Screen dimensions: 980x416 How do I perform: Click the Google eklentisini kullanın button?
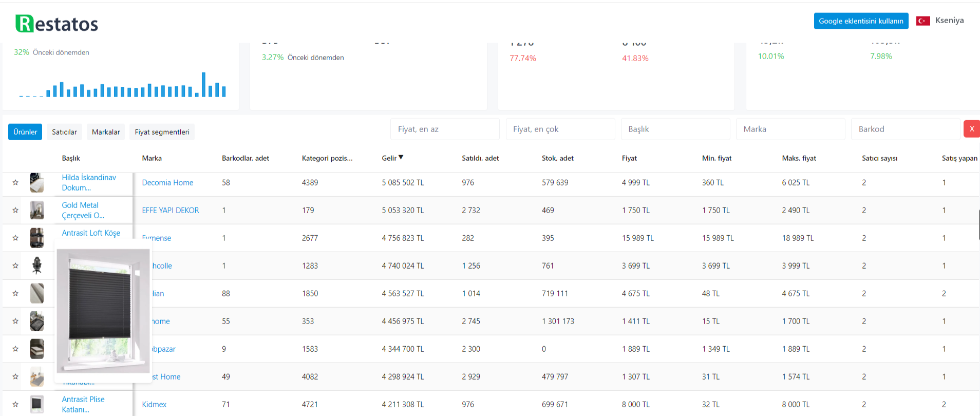(861, 21)
